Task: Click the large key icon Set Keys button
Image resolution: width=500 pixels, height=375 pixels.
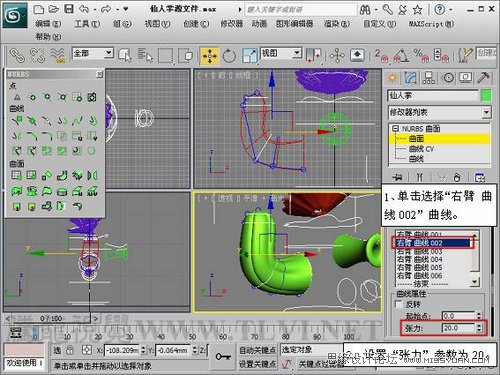Action: (x=223, y=357)
